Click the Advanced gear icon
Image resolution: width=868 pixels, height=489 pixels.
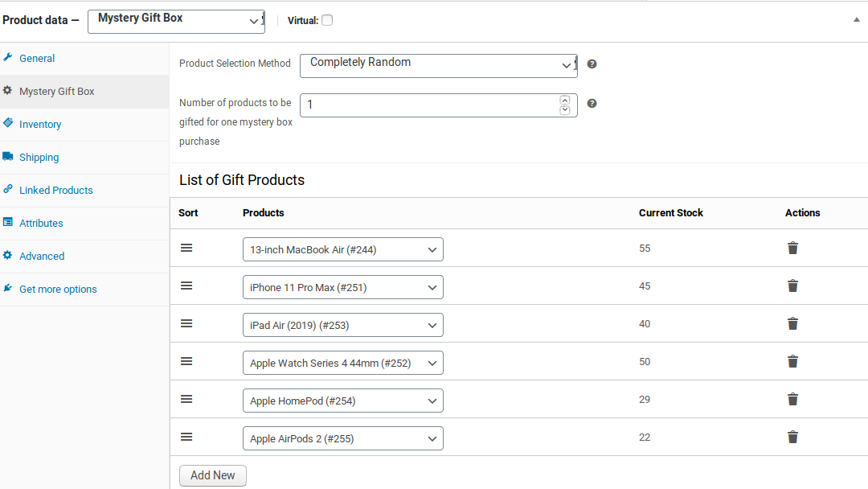[8, 255]
